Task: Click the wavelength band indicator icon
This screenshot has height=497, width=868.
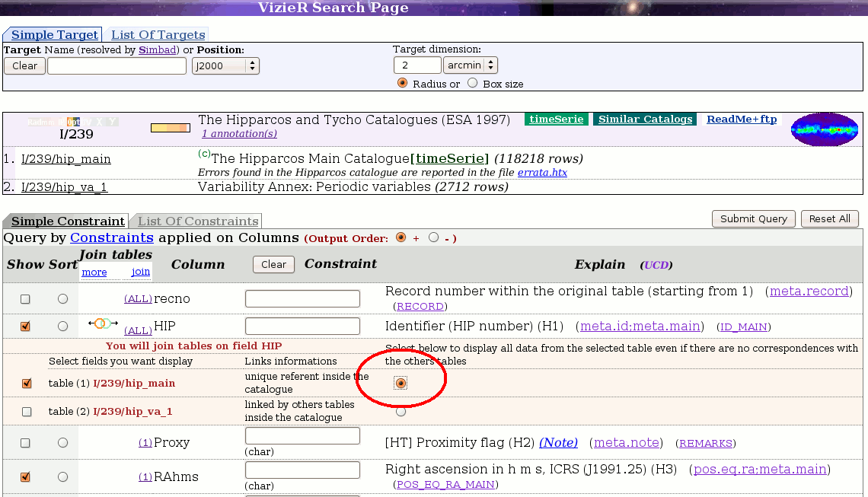Action: click(x=72, y=122)
